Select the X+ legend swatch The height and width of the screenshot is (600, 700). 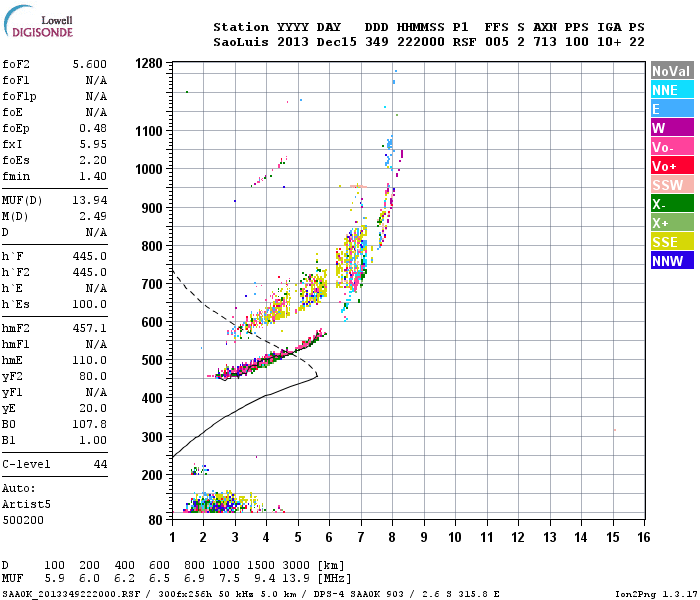click(672, 223)
